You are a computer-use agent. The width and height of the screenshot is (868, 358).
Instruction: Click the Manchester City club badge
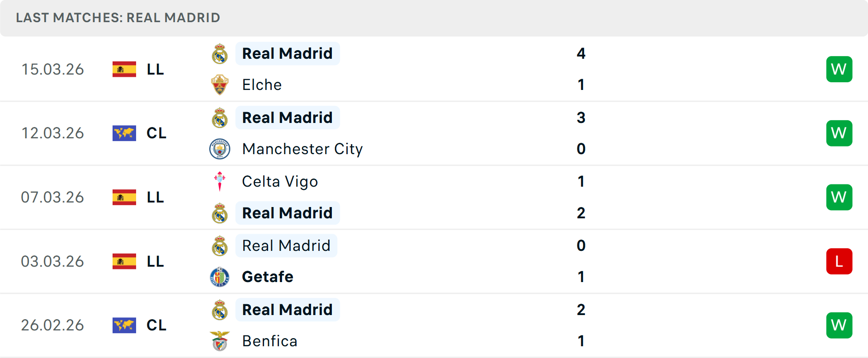click(x=220, y=149)
